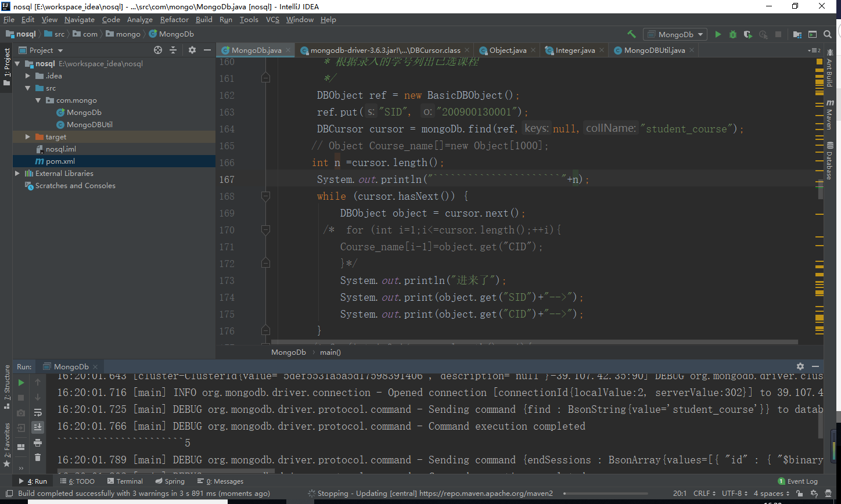Click the background task progress text in status bar

(435, 494)
